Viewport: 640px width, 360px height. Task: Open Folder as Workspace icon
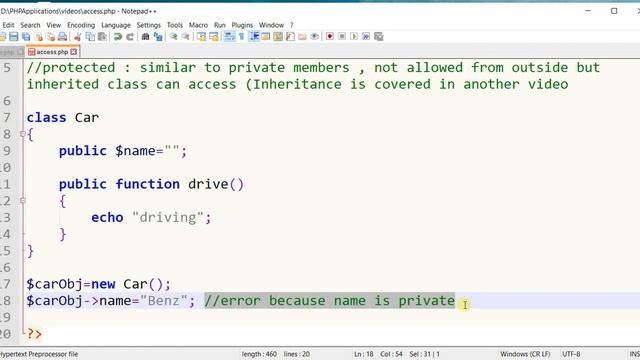(x=302, y=37)
